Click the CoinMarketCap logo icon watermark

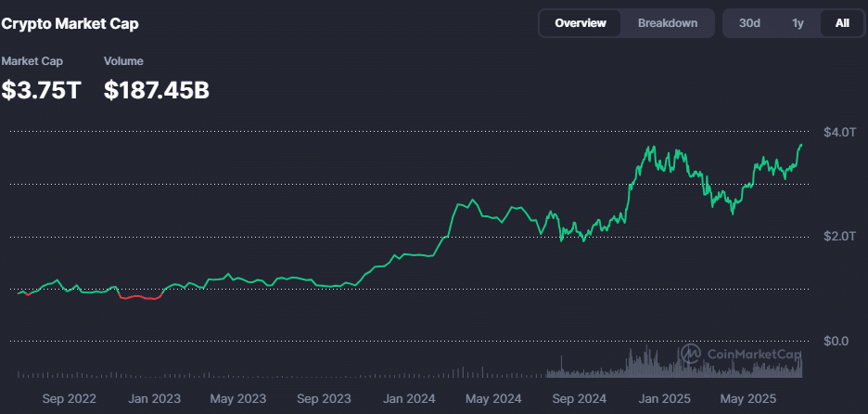click(x=690, y=354)
